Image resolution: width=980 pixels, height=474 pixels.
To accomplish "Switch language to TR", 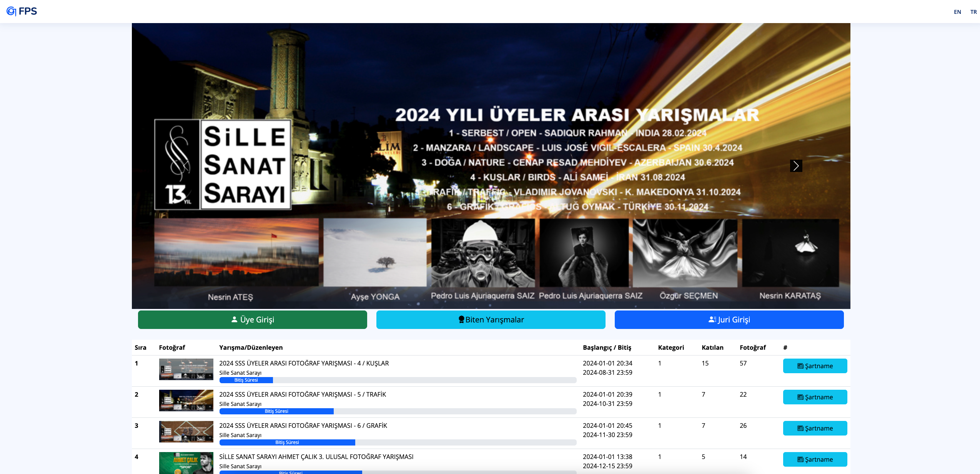I will 973,12.
